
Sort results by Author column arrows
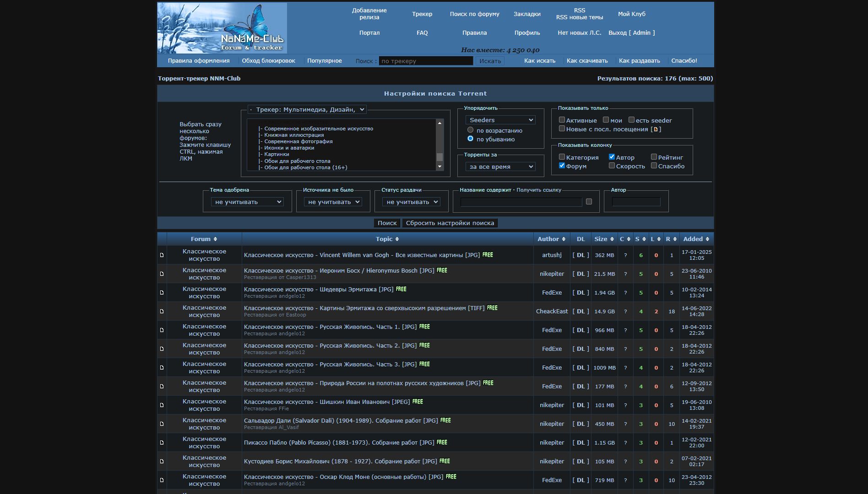pos(564,239)
